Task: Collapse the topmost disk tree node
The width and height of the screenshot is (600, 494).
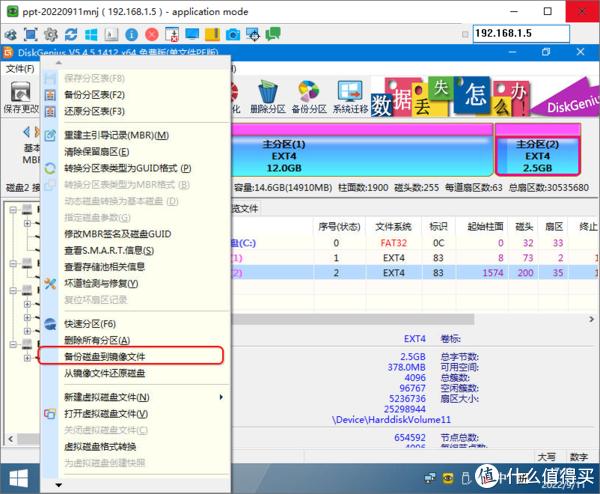Action: pyautogui.click(x=13, y=210)
